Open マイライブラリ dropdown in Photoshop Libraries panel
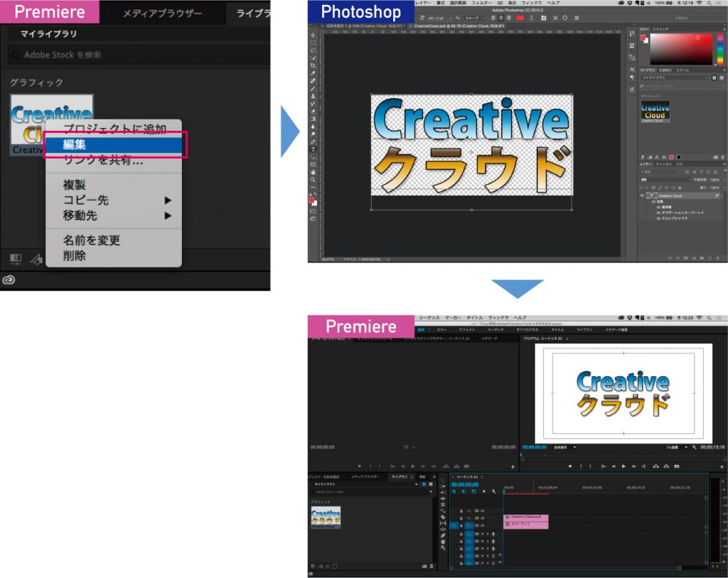This screenshot has width=728, height=578. (675, 77)
